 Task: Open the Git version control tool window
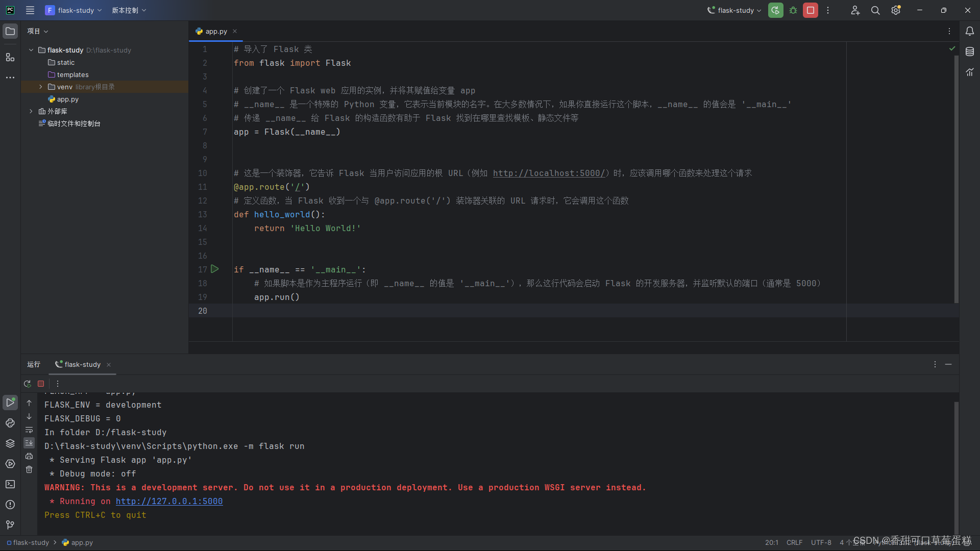coord(10,525)
